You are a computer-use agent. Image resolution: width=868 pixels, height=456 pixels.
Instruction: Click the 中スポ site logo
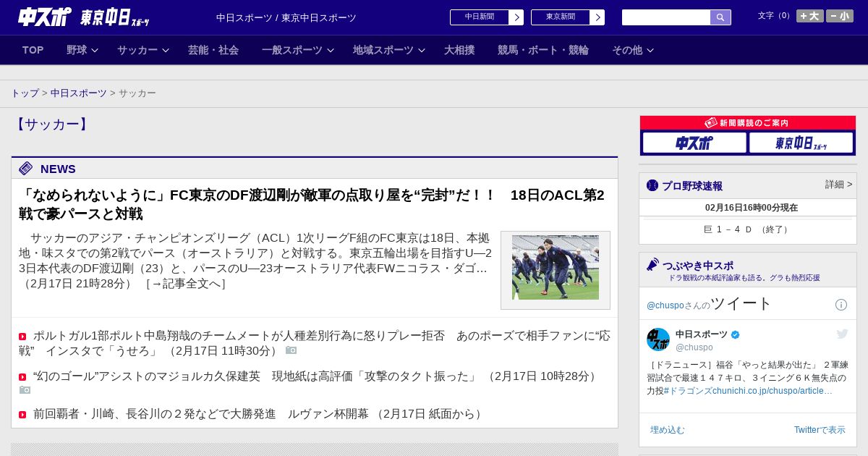click(44, 17)
